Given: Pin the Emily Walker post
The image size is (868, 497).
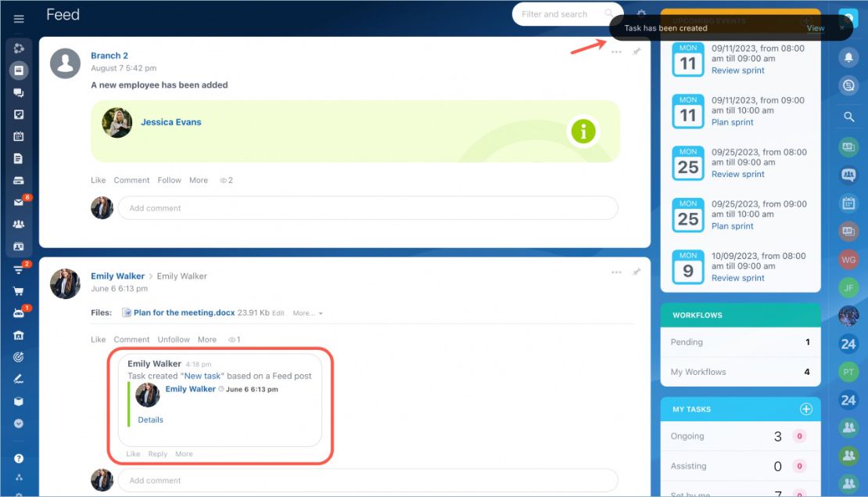Looking at the screenshot, I should tap(637, 272).
